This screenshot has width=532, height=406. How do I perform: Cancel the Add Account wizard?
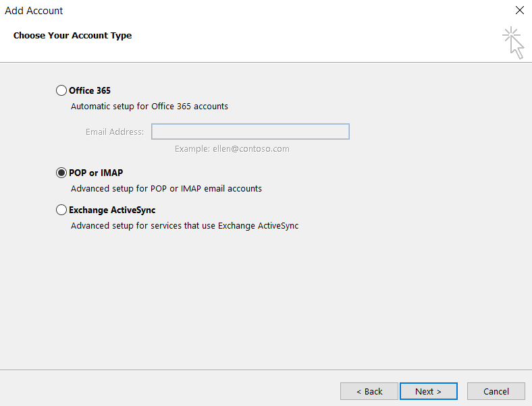tap(496, 391)
